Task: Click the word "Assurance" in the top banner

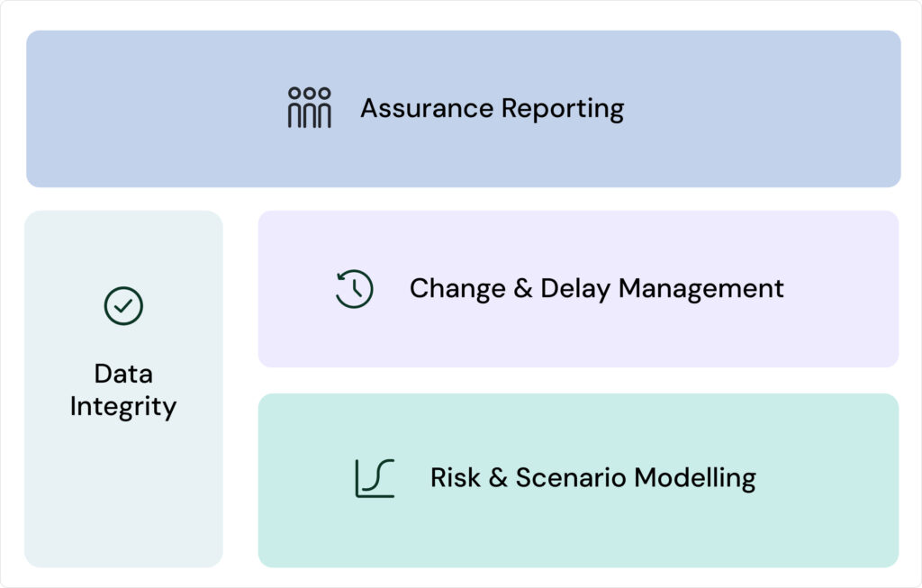Action: (x=427, y=108)
